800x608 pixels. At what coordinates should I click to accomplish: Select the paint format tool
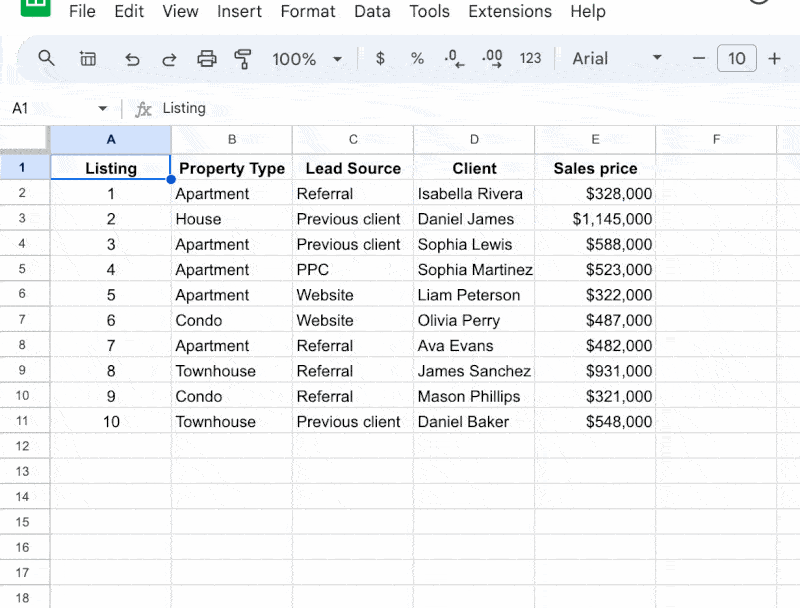coord(243,58)
